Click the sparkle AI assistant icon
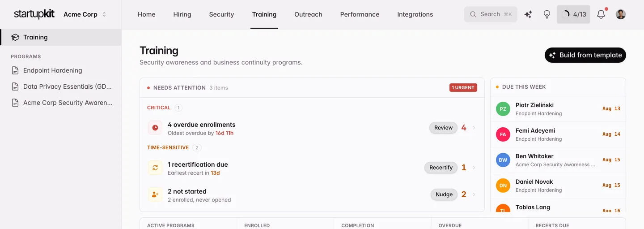The height and width of the screenshot is (229, 644). 528,14
